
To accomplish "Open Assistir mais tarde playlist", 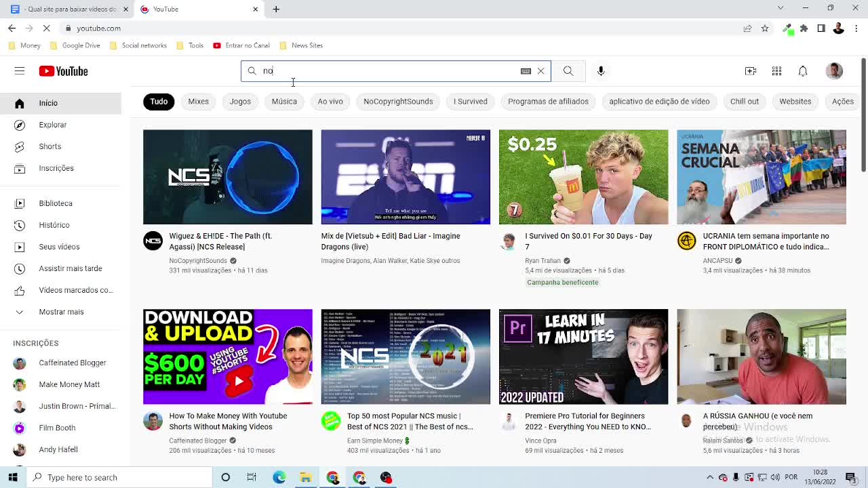I will click(x=60, y=268).
